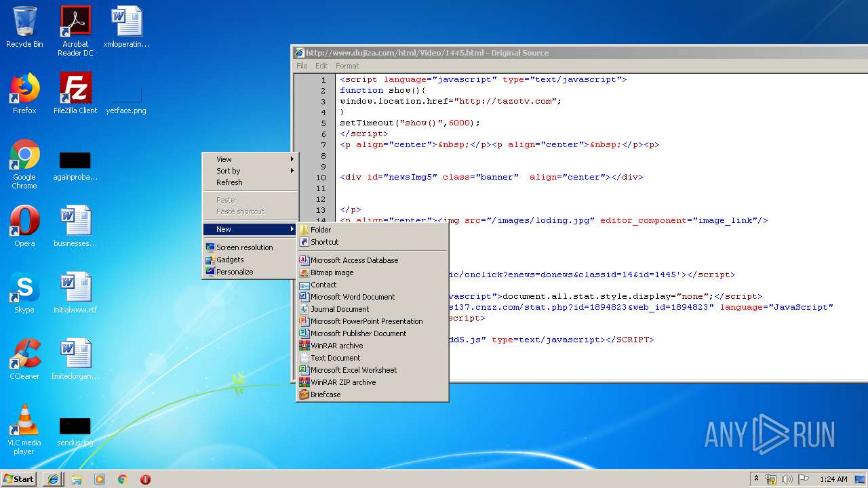Create a new WinRAR archive
Screen dimensions: 868x488
click(372, 346)
